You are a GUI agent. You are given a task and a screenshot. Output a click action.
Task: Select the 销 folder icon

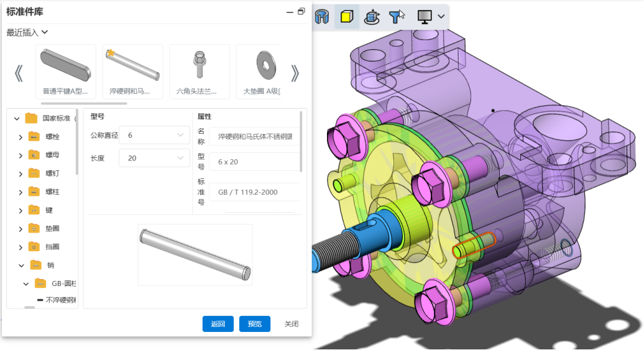[35, 265]
